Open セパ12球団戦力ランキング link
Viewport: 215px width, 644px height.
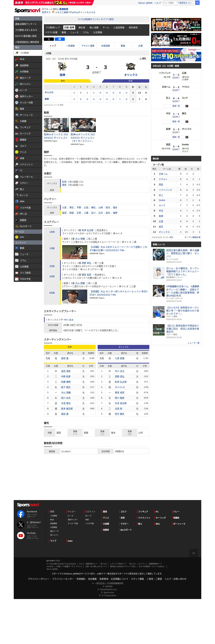point(96,19)
